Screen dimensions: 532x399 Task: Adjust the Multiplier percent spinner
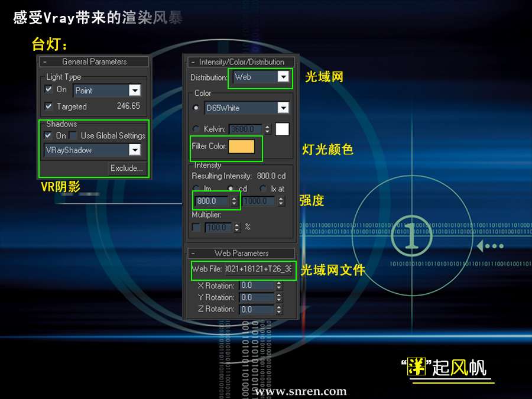click(237, 228)
